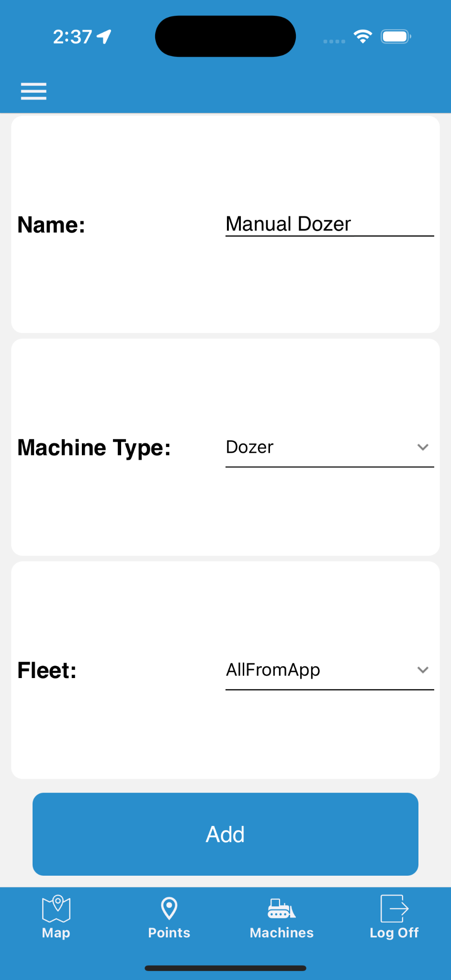
Task: Tap the Log Off text label
Action: [394, 933]
